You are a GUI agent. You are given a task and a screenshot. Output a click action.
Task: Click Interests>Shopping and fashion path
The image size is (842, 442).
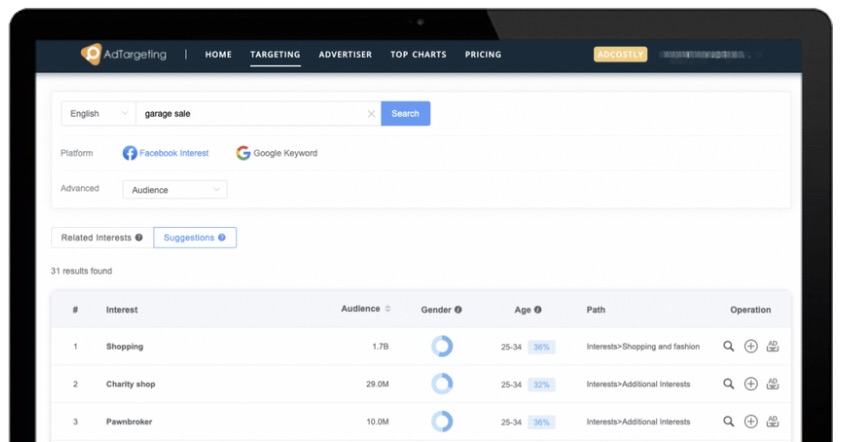(643, 346)
